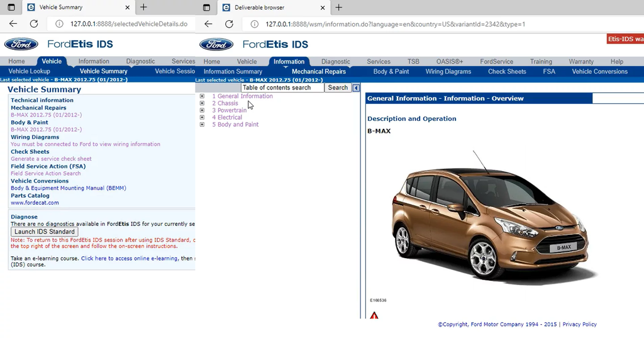
Task: Open the Warranty menu item
Action: click(x=580, y=62)
